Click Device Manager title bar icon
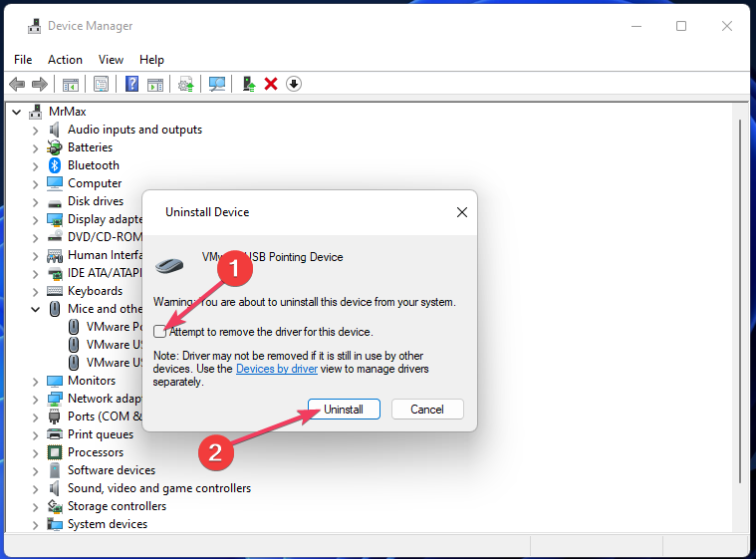 coord(34,26)
